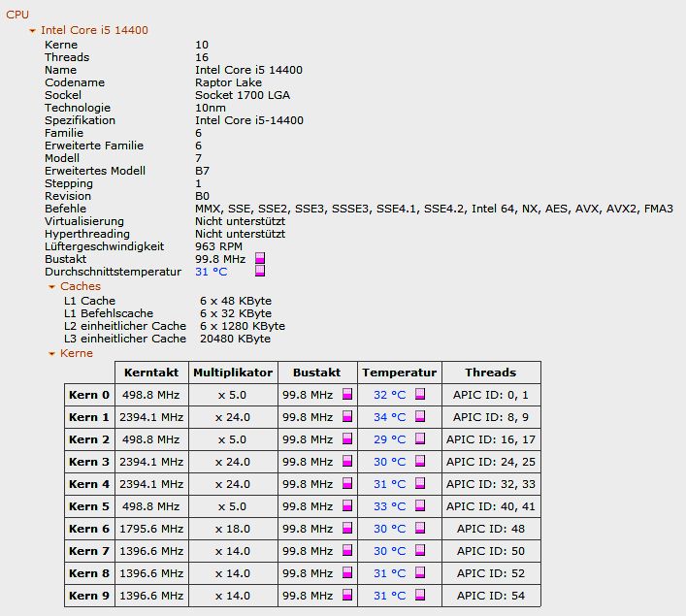686x616 pixels.
Task: Click the APIC ID: 16, 17 cell
Action: pos(491,439)
